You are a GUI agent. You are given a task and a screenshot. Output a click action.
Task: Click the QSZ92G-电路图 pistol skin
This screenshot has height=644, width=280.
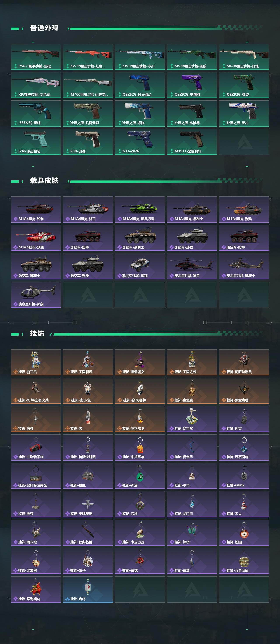coord(192,85)
